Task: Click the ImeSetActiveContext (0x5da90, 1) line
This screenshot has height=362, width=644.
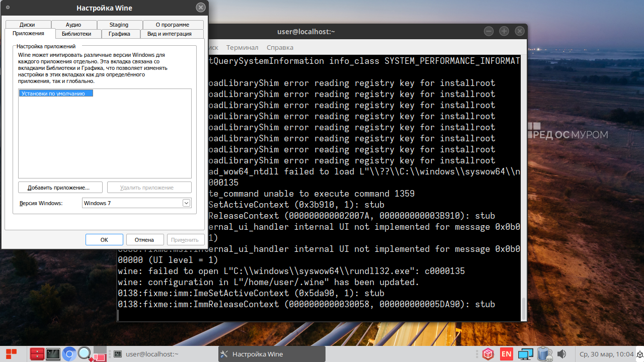Action: 251,293
